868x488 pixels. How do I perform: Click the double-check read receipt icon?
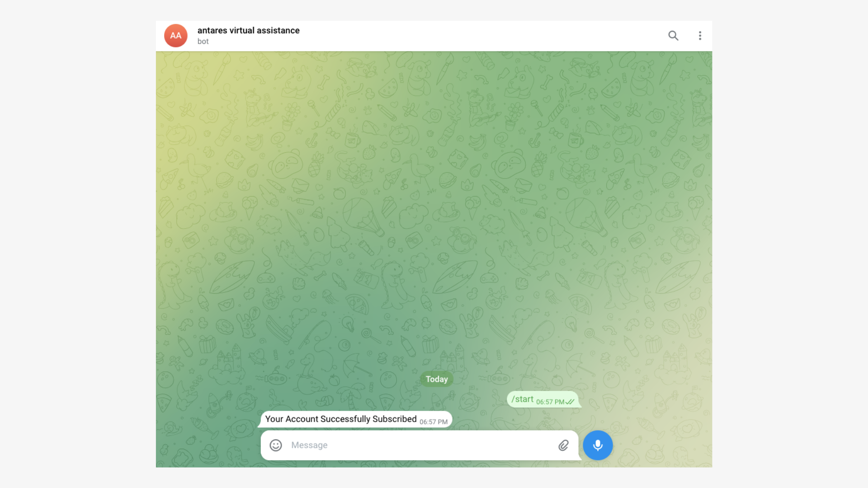[x=570, y=402]
